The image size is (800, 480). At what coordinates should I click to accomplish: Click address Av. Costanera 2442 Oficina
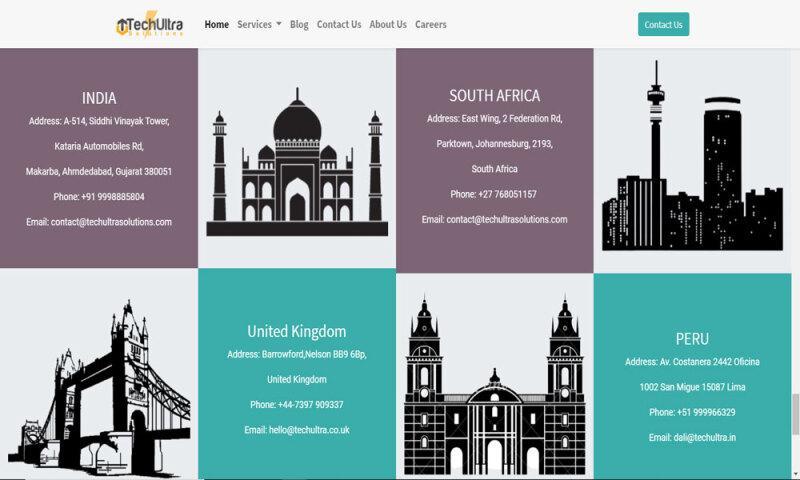tap(692, 362)
